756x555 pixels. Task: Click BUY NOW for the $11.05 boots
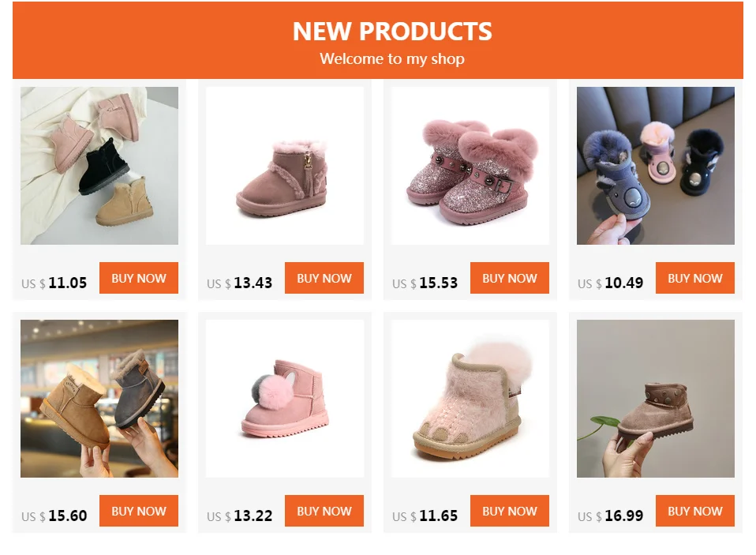tap(139, 278)
